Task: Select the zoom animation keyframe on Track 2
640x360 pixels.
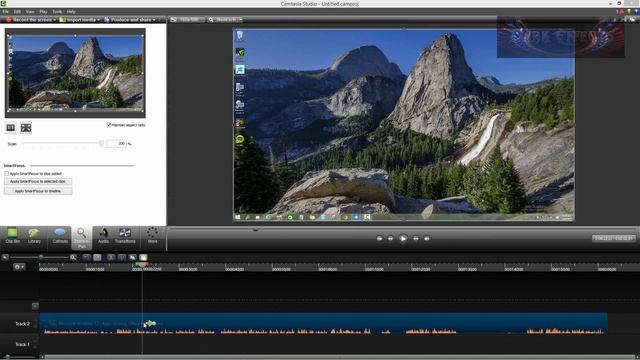Action: coord(150,324)
